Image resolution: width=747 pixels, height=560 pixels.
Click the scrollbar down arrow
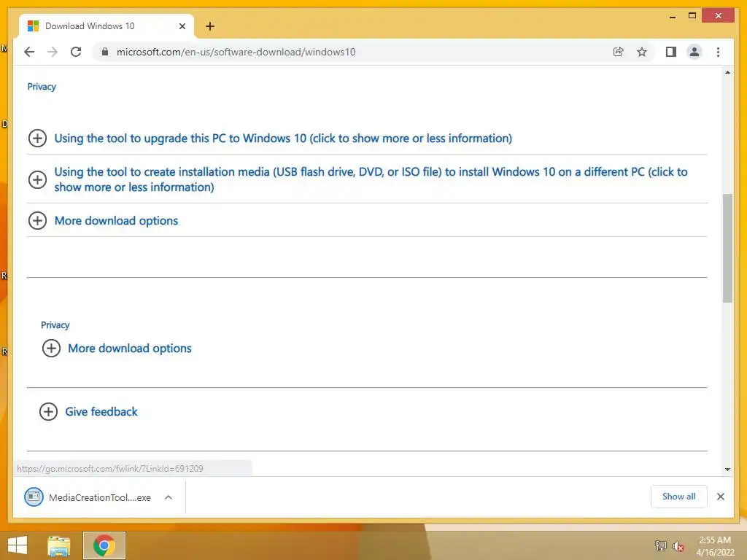click(x=727, y=470)
